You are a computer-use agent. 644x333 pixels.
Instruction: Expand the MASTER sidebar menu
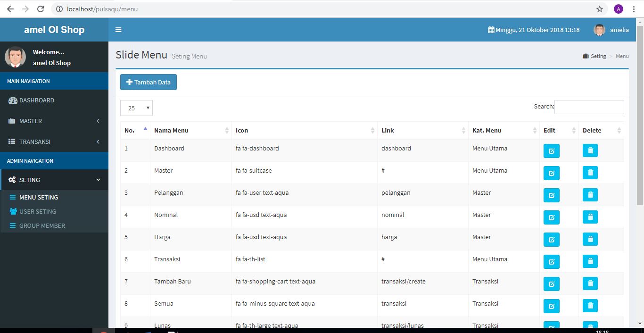(x=54, y=121)
